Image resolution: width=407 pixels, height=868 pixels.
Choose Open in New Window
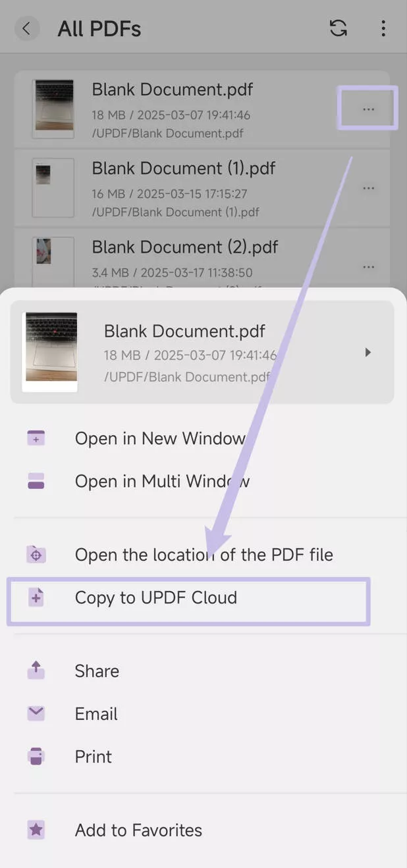click(x=203, y=438)
